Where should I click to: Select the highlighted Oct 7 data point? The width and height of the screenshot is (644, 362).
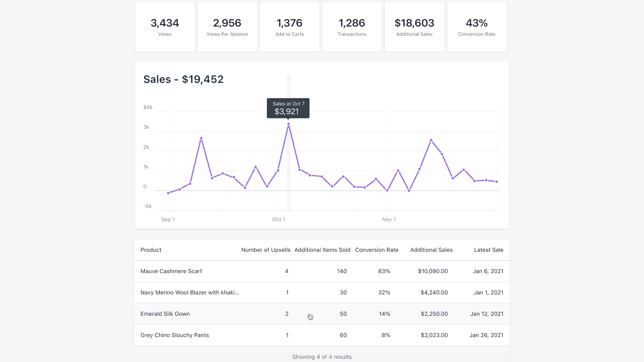(x=288, y=125)
